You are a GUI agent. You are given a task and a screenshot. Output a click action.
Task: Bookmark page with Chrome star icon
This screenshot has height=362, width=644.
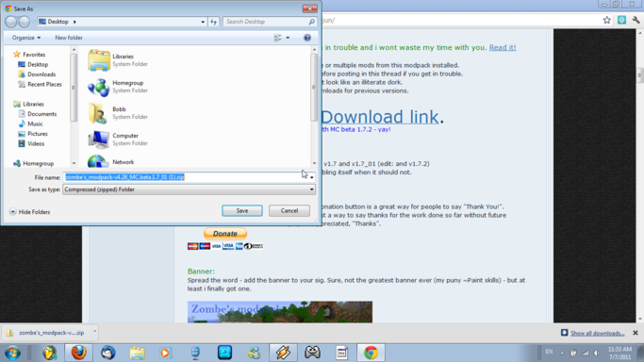click(606, 20)
